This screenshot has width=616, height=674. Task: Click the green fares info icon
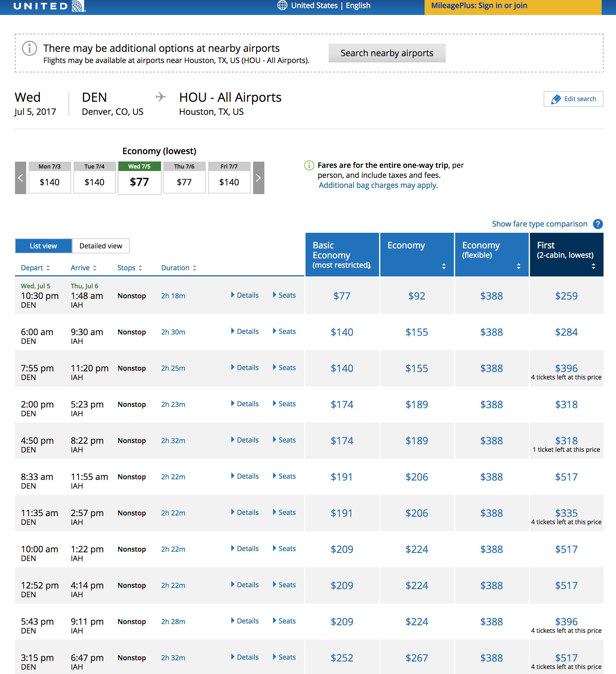tap(309, 165)
